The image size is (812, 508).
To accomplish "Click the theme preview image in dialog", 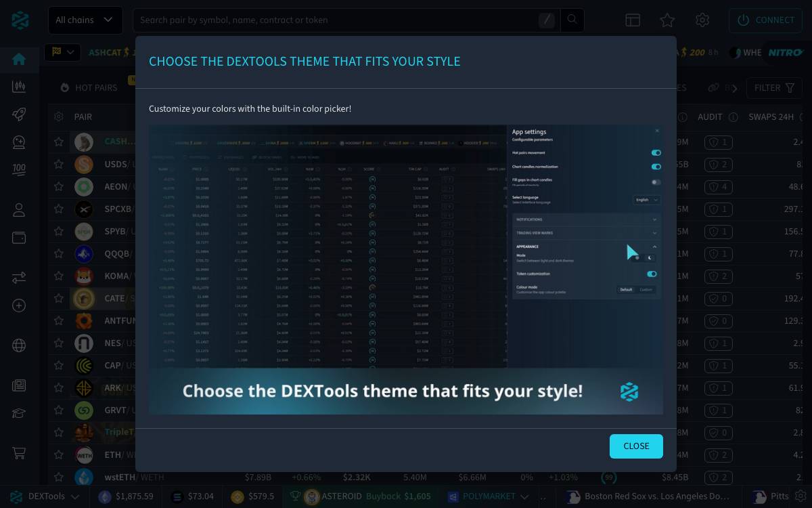I will point(406,270).
